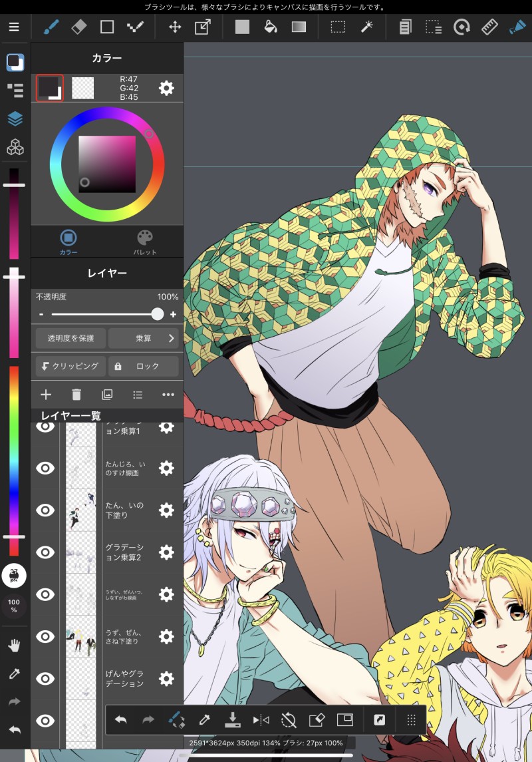
Task: Click the save icon in the bottom toolbar
Action: (x=233, y=719)
